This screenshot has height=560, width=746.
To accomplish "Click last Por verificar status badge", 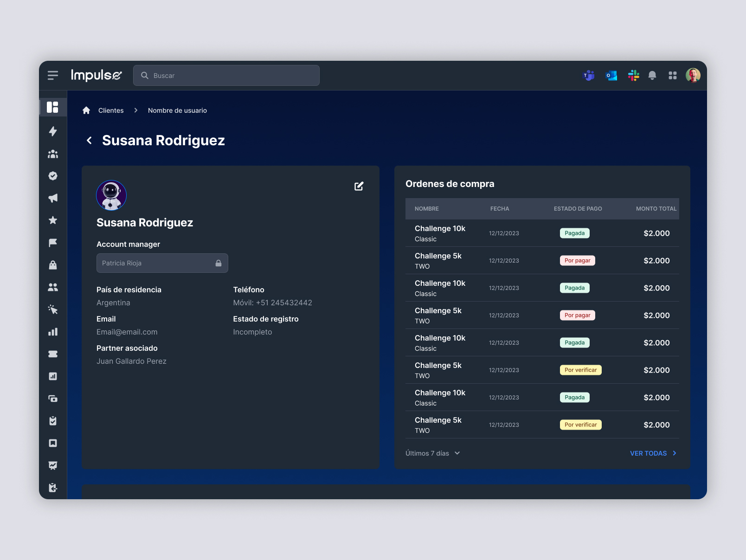I will pyautogui.click(x=581, y=425).
